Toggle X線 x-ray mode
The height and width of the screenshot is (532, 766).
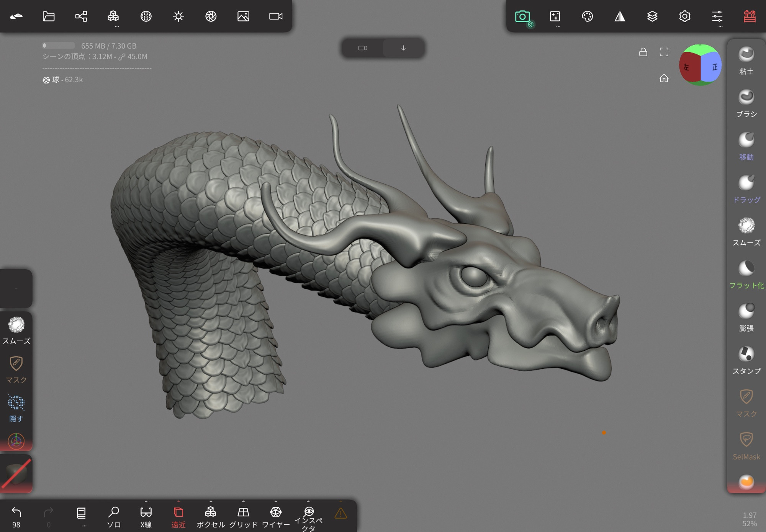tap(146, 517)
